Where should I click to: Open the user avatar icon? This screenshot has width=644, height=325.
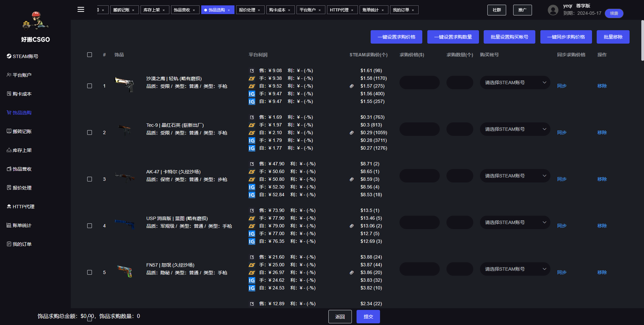pos(553,10)
